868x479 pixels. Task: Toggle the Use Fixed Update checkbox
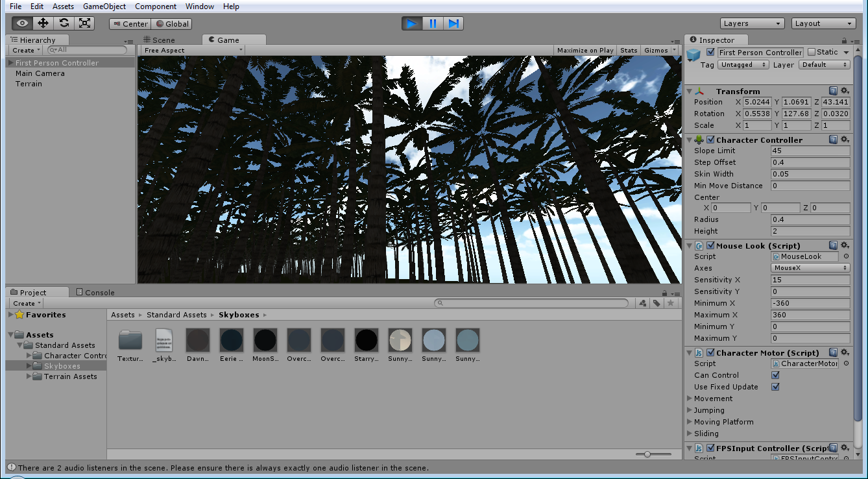coord(775,387)
